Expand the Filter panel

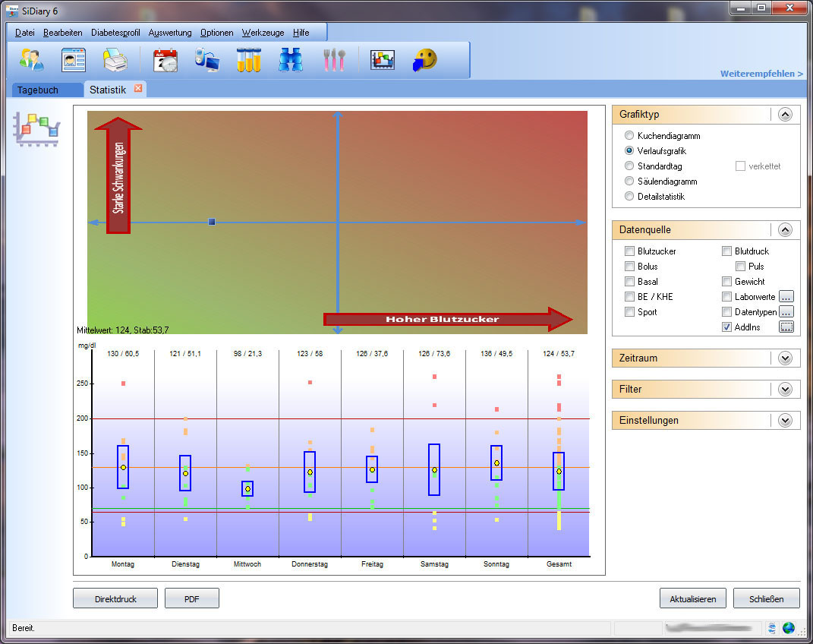(785, 389)
